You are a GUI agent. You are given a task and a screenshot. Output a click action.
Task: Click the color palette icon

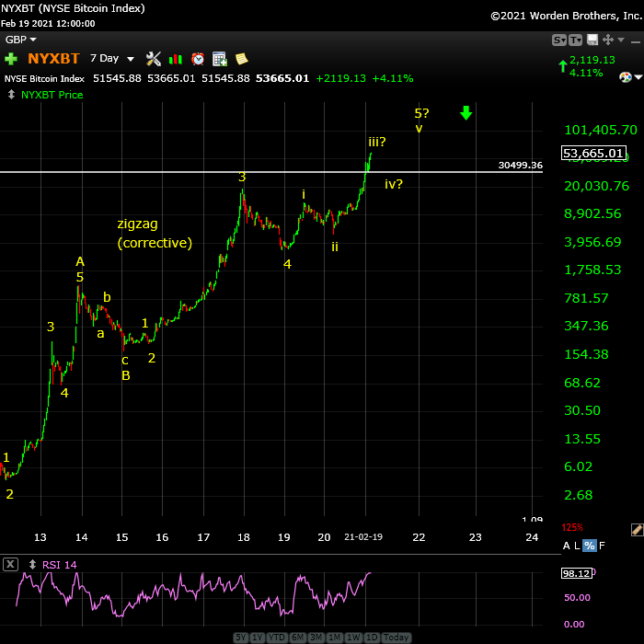point(625,77)
